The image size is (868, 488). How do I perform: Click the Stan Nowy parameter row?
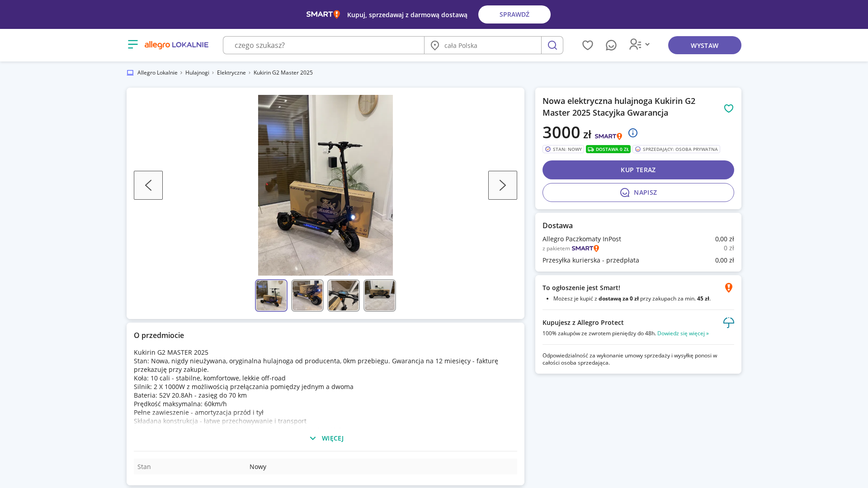pos(325,467)
